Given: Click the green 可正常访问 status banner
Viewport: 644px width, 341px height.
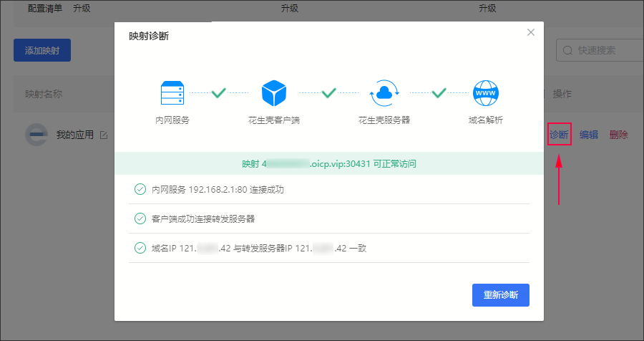Looking at the screenshot, I should click(x=329, y=163).
